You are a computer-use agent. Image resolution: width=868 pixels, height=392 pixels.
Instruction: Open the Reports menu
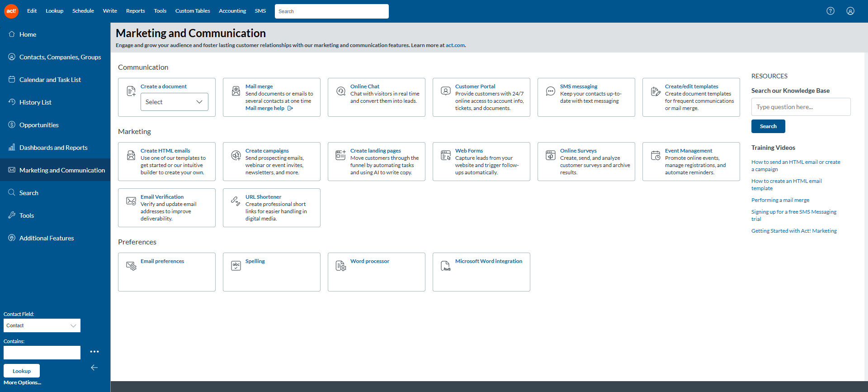pyautogui.click(x=136, y=11)
